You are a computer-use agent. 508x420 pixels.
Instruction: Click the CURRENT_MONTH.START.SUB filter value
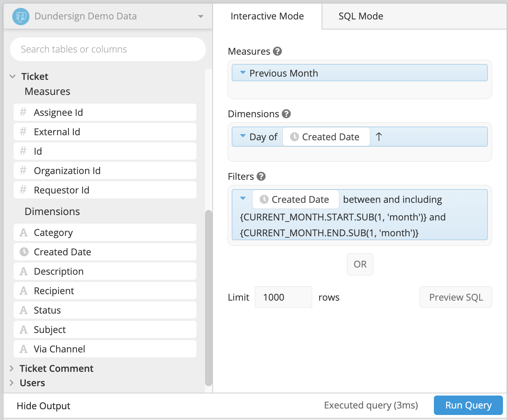click(x=334, y=217)
